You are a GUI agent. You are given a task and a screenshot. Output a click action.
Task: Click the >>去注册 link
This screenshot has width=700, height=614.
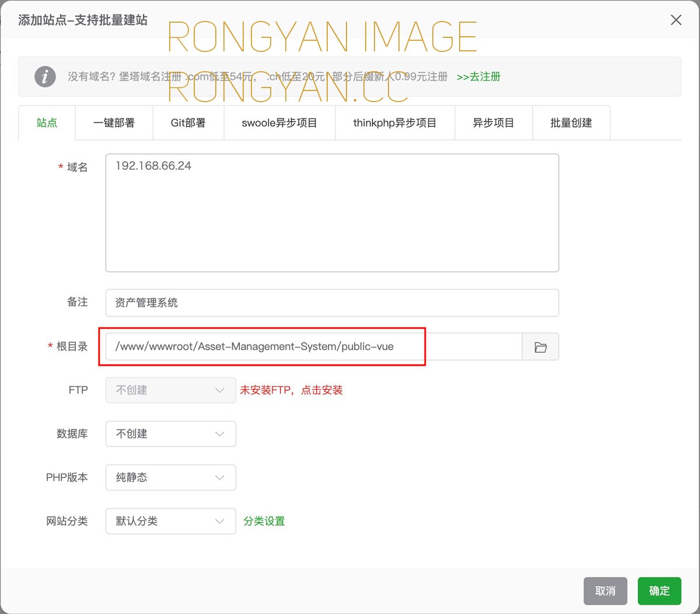click(478, 77)
